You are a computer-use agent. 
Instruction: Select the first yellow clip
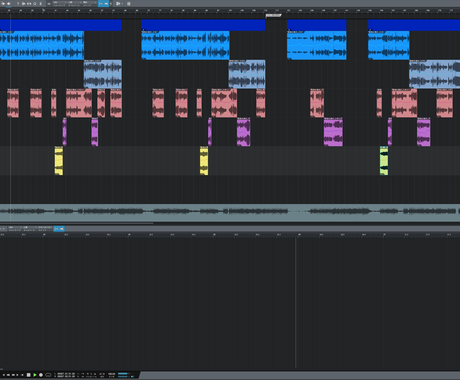pos(59,161)
